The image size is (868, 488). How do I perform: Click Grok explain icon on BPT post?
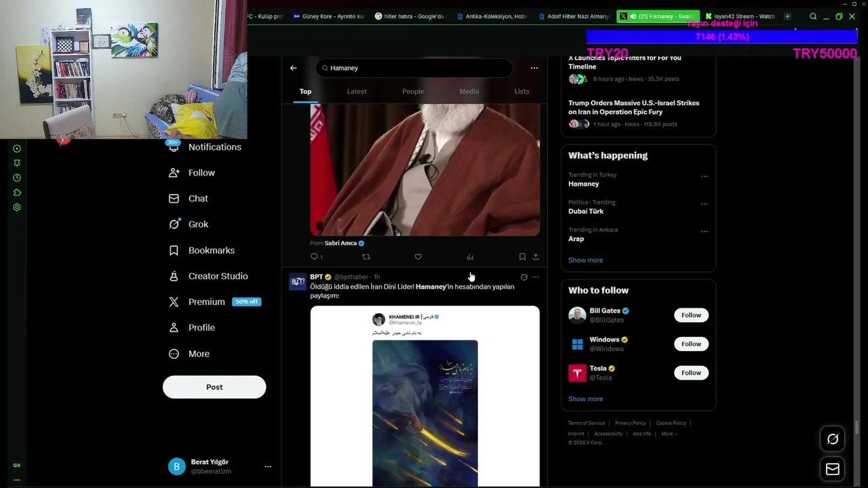[x=524, y=277]
